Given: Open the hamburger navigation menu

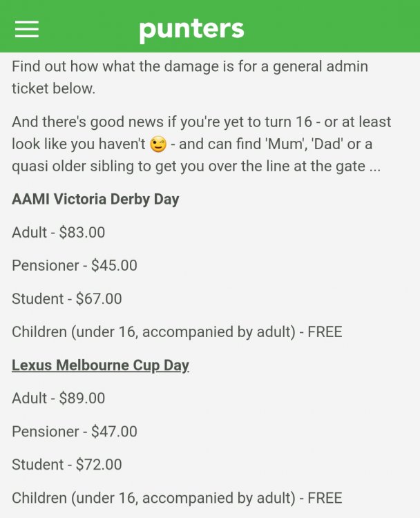Looking at the screenshot, I should (x=27, y=28).
